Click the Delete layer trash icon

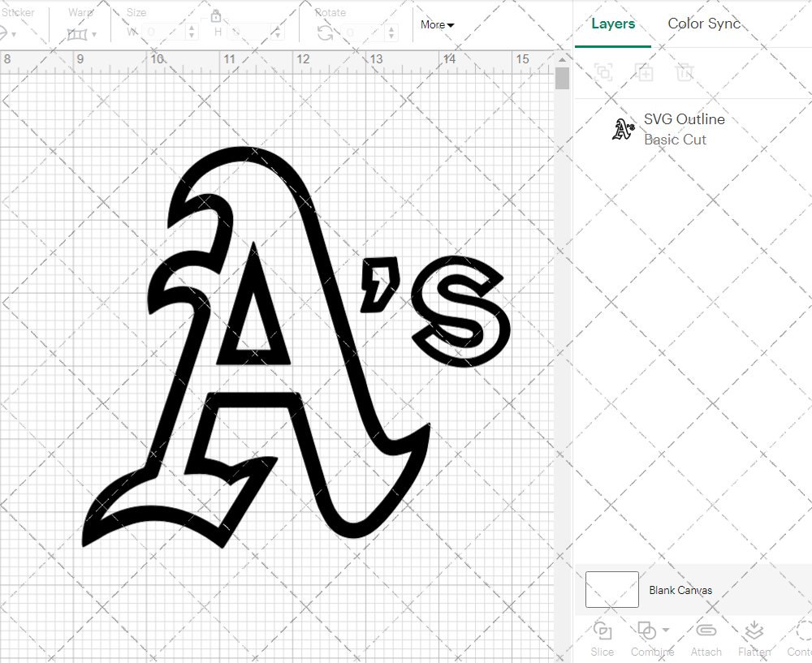685,72
